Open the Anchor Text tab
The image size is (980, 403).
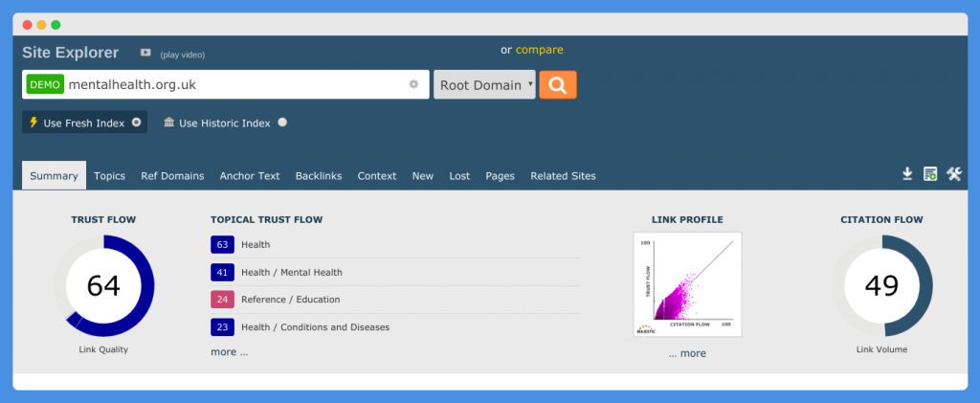click(x=250, y=175)
